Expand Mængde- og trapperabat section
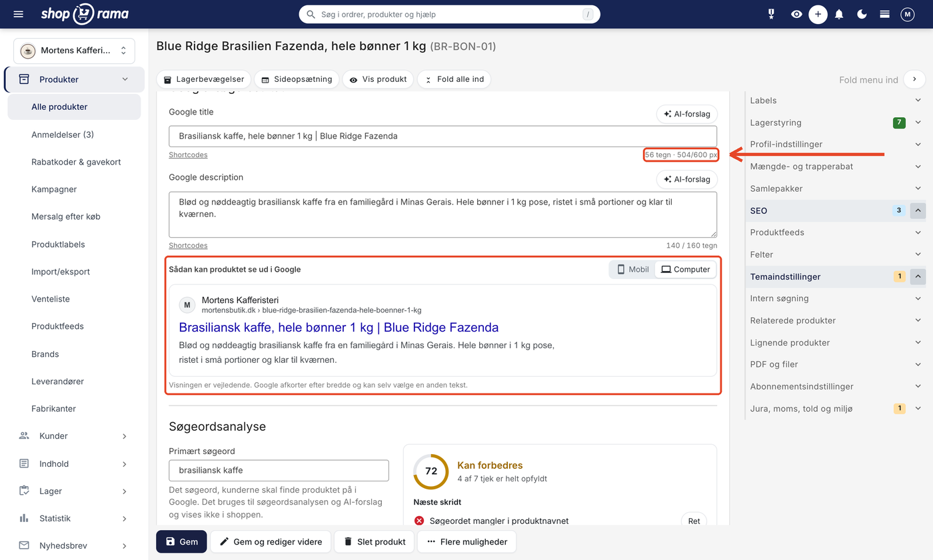The height and width of the screenshot is (560, 933). point(836,166)
